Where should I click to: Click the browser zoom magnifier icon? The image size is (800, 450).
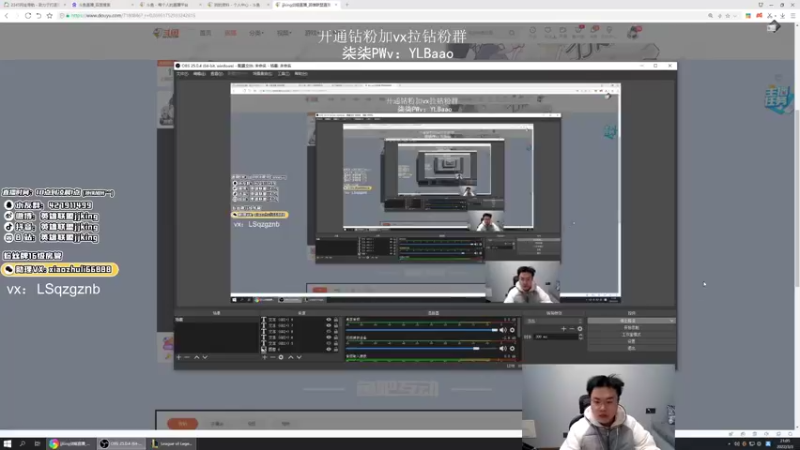(710, 16)
